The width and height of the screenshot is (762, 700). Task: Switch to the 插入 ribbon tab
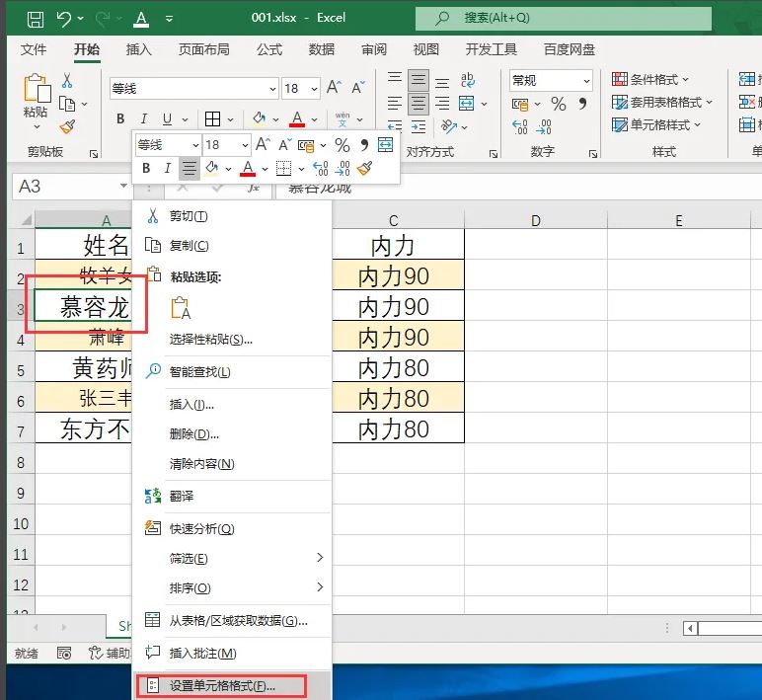138,49
